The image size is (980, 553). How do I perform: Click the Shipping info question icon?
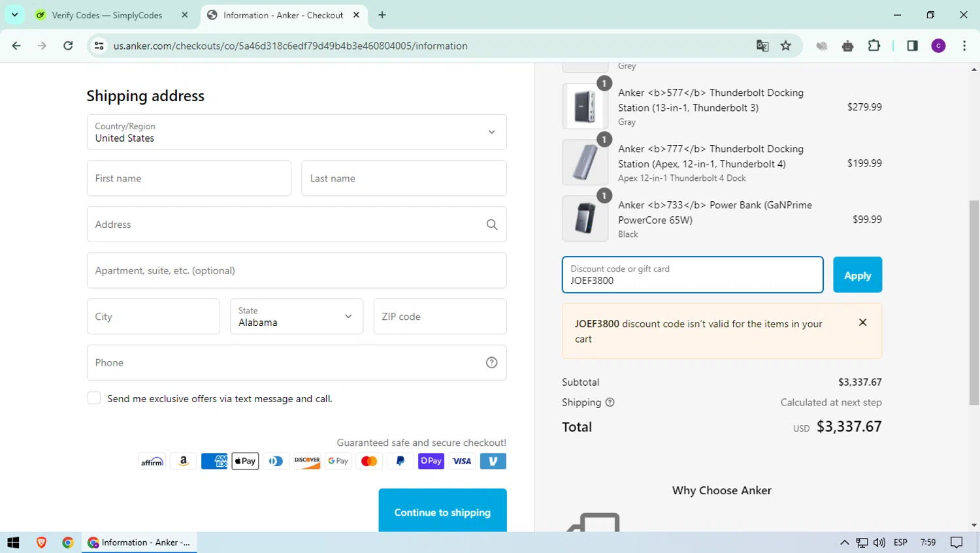[610, 402]
